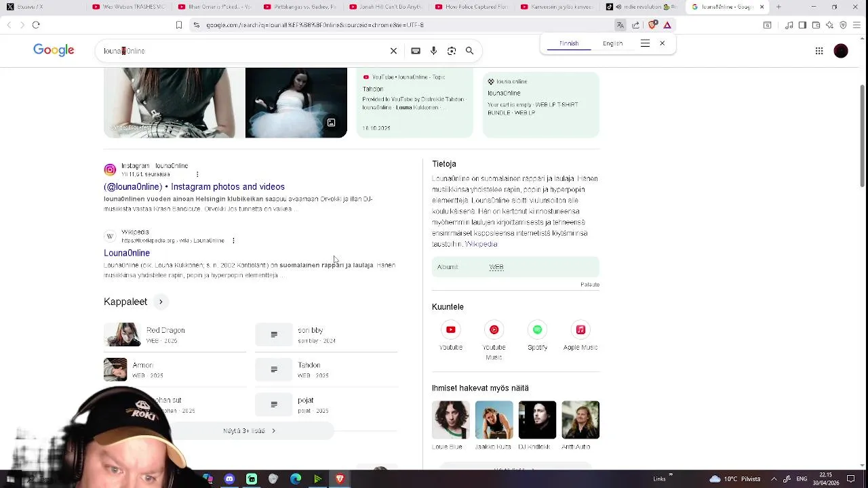Open the on-screen keyboard input tool
Image resolution: width=868 pixels, height=488 pixels.
point(416,51)
